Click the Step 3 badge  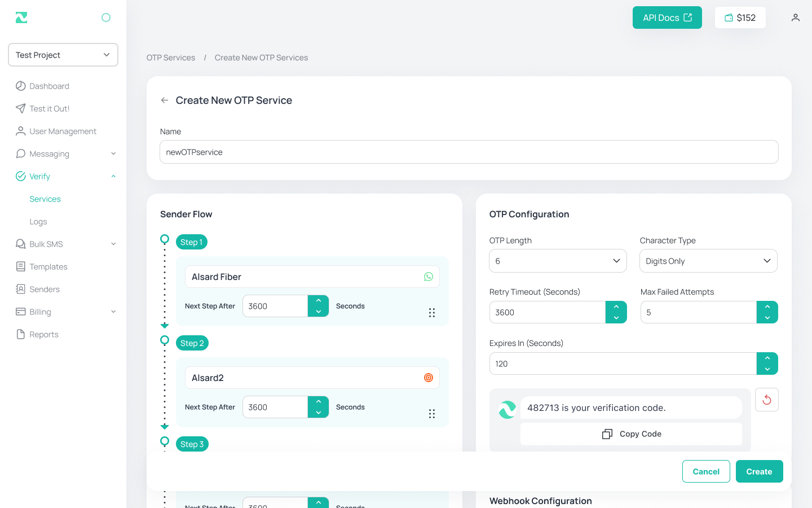pyautogui.click(x=192, y=444)
